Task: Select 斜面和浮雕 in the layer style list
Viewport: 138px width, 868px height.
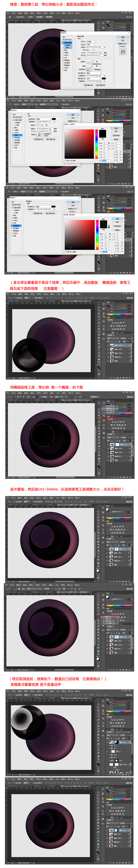Action: coord(67,43)
